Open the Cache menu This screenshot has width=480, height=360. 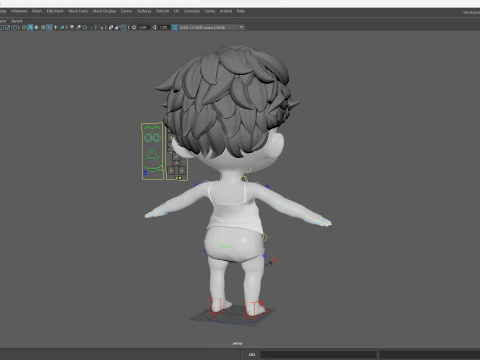click(x=210, y=11)
